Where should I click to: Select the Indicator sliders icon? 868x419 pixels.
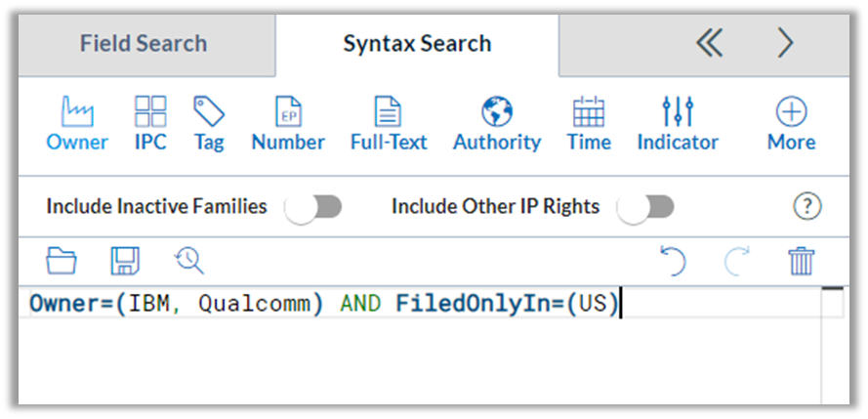[x=678, y=111]
